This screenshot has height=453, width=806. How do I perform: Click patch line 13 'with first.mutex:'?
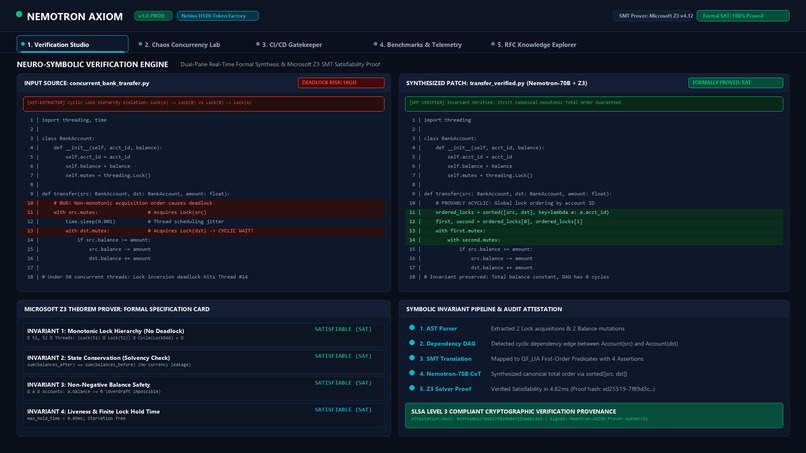tap(594, 231)
